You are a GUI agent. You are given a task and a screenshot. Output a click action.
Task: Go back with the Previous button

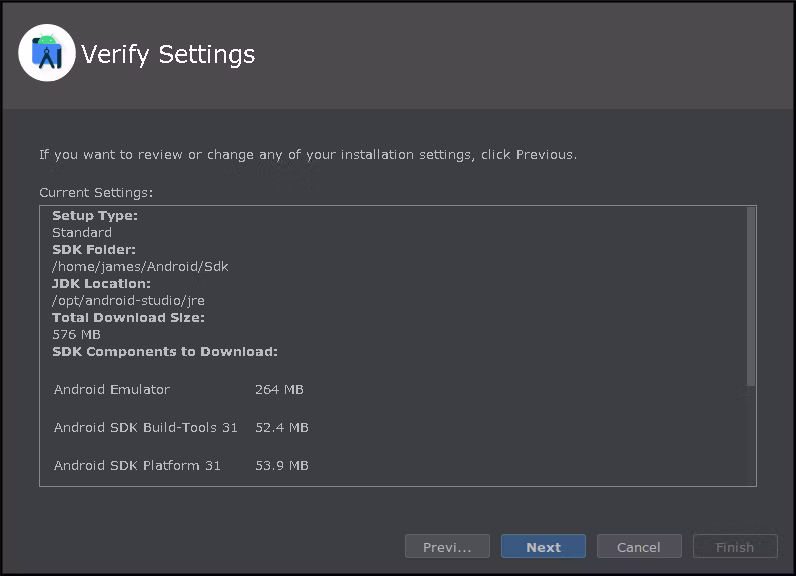[x=447, y=547]
